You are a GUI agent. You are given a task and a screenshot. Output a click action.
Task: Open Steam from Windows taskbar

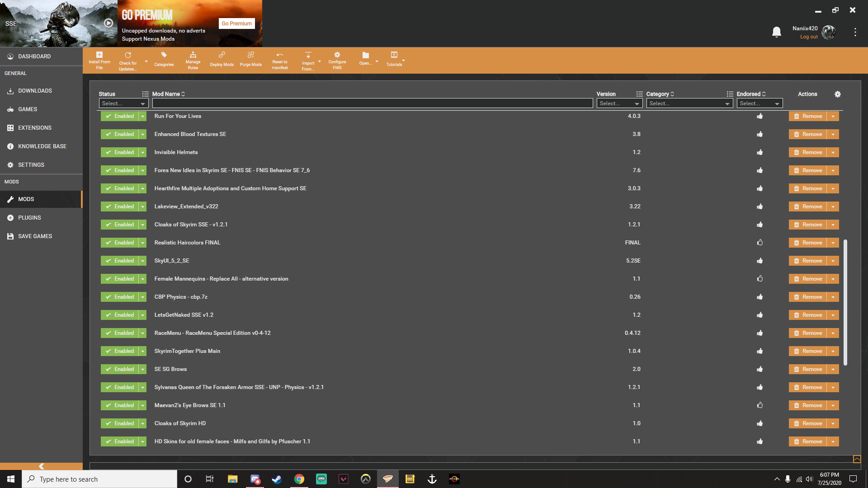[277, 479]
